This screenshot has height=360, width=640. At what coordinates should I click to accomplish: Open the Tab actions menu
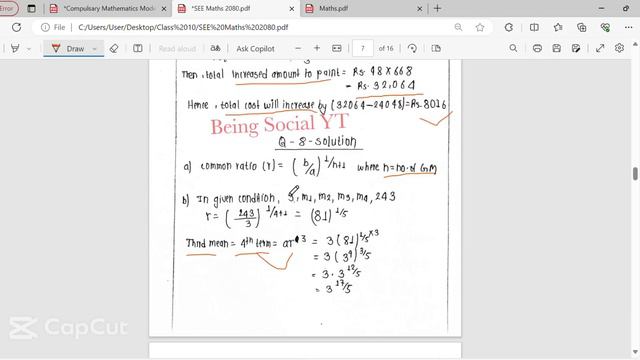coord(31,8)
